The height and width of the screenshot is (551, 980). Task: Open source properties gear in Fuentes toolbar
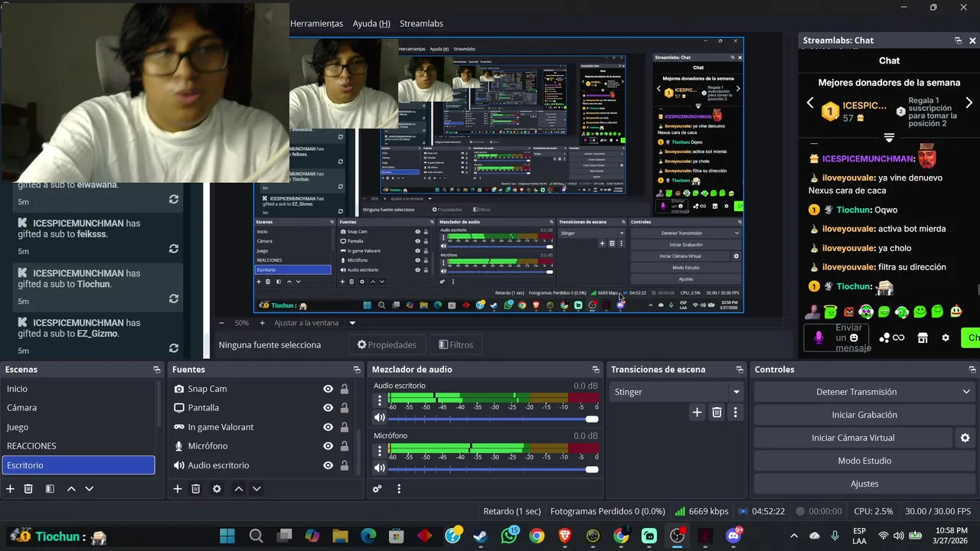[217, 488]
